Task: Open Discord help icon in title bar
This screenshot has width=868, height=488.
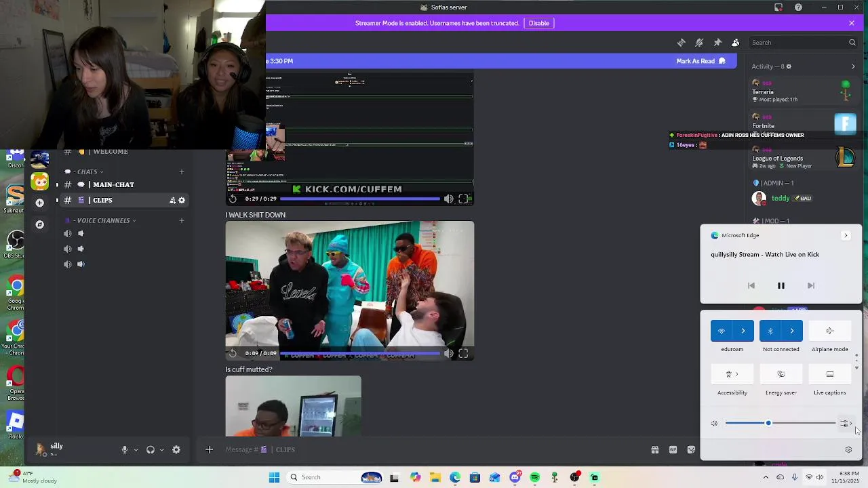Action: coord(798,7)
